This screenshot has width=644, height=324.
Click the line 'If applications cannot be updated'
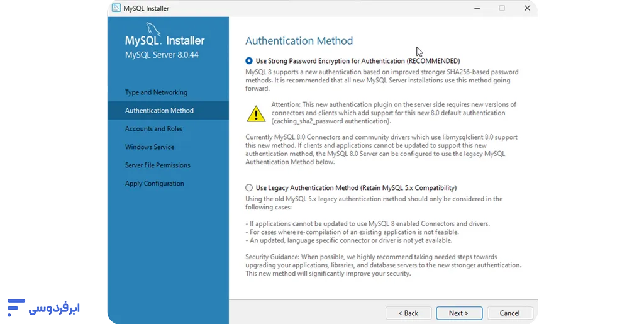click(x=367, y=224)
